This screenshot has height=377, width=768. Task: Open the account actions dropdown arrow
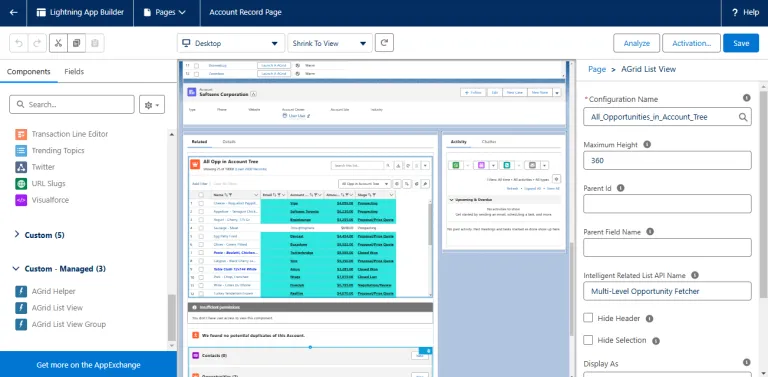(557, 92)
